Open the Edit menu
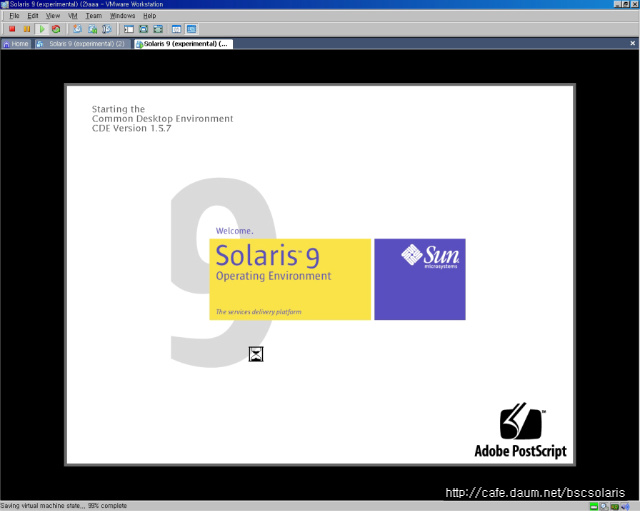This screenshot has width=640, height=511. pyautogui.click(x=33, y=16)
